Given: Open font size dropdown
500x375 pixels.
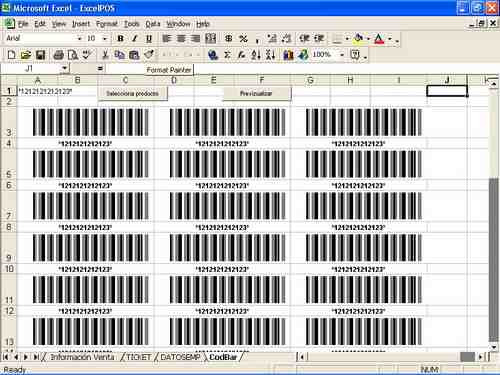Looking at the screenshot, I should pyautogui.click(x=105, y=39).
